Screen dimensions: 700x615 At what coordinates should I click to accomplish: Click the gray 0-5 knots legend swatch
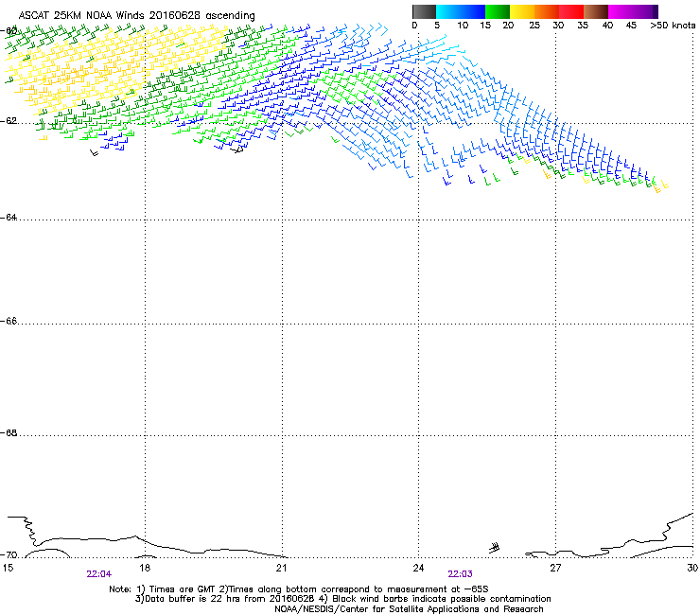(424, 11)
